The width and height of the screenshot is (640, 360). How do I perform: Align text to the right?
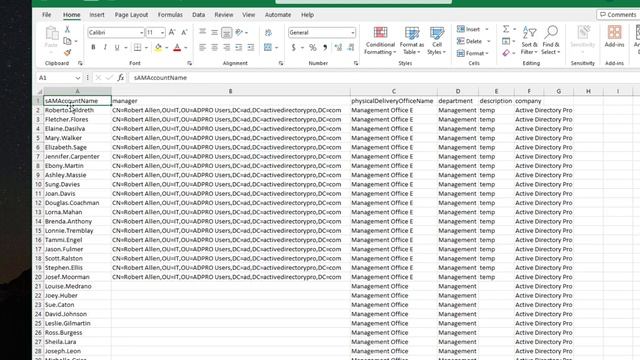click(227, 48)
